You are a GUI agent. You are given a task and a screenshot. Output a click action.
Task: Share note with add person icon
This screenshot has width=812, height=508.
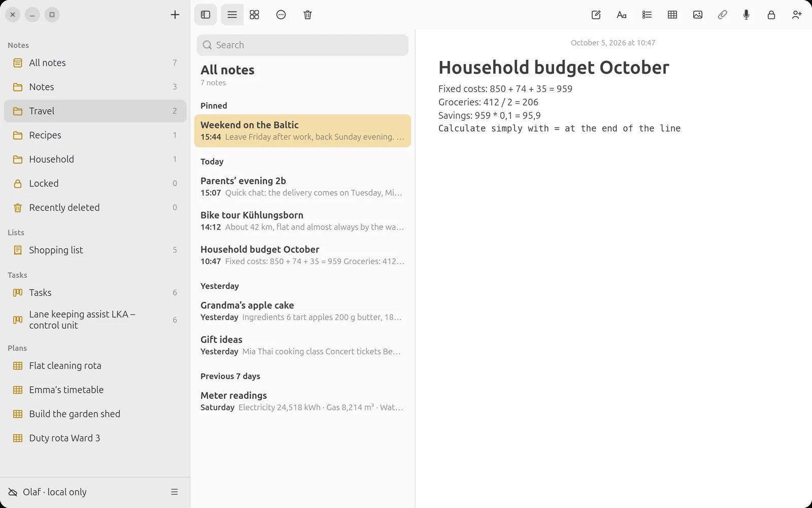tap(797, 15)
